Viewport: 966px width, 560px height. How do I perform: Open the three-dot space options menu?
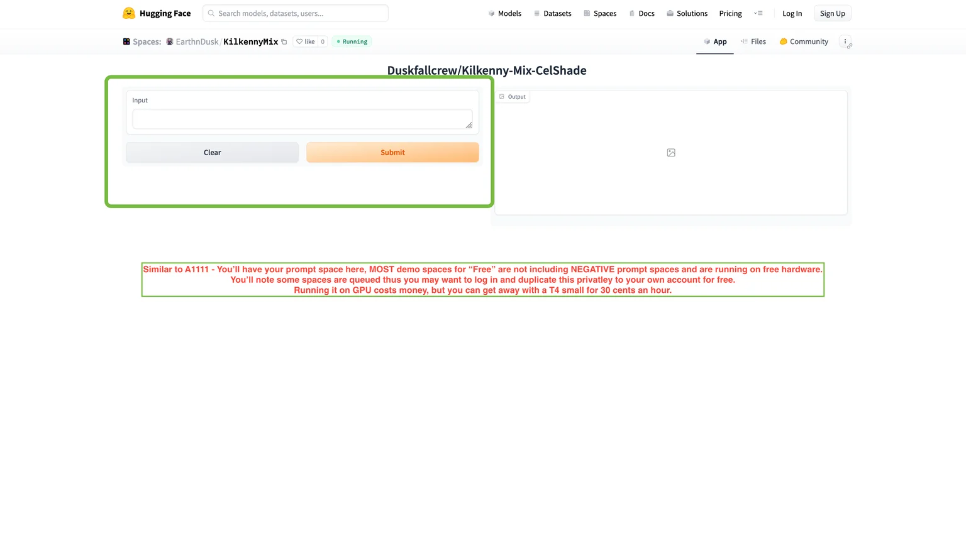[x=845, y=41]
